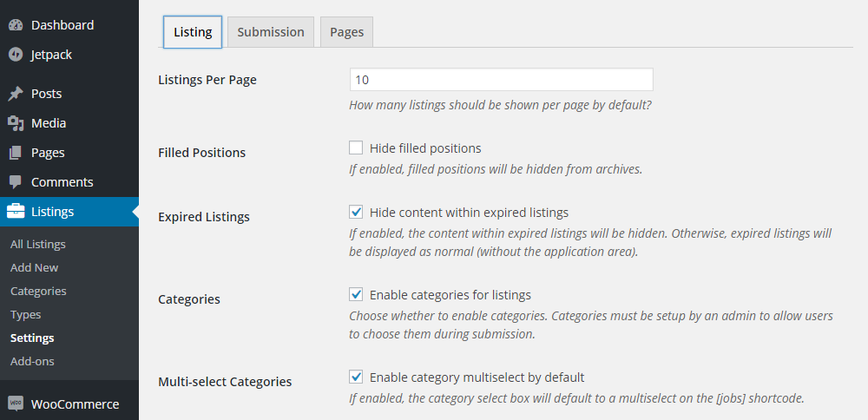Screen dimensions: 868x420
Task: Toggle Enable categories for listings checkbox
Action: point(356,295)
